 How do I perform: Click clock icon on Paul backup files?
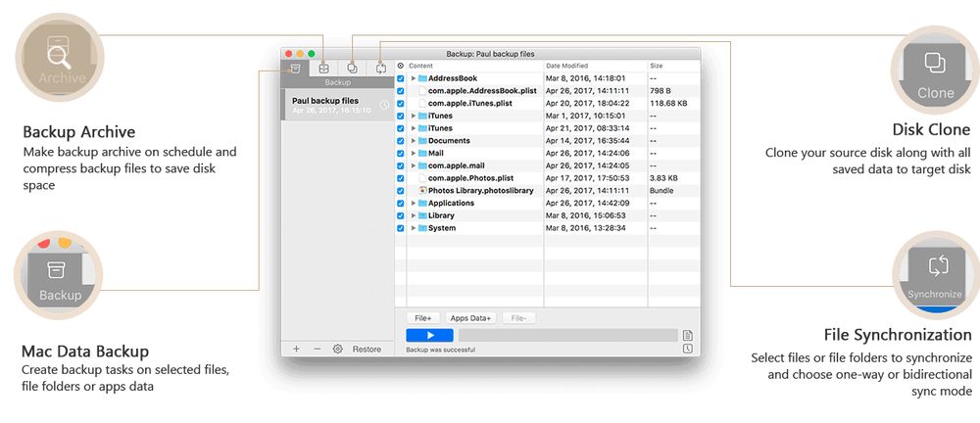384,105
